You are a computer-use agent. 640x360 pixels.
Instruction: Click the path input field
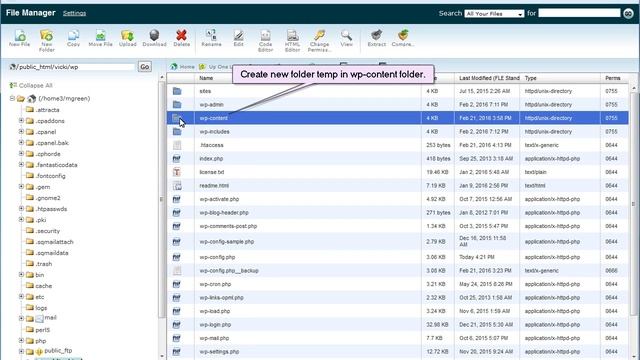pos(72,67)
